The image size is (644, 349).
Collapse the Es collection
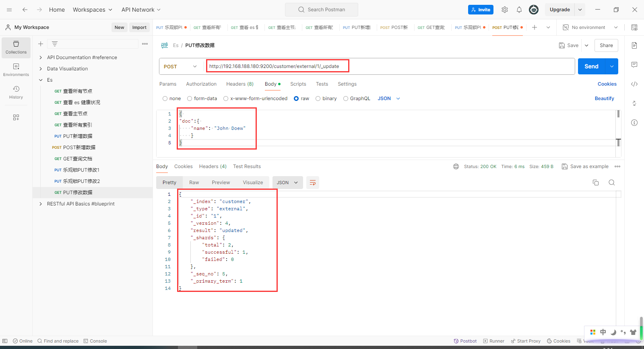point(41,80)
